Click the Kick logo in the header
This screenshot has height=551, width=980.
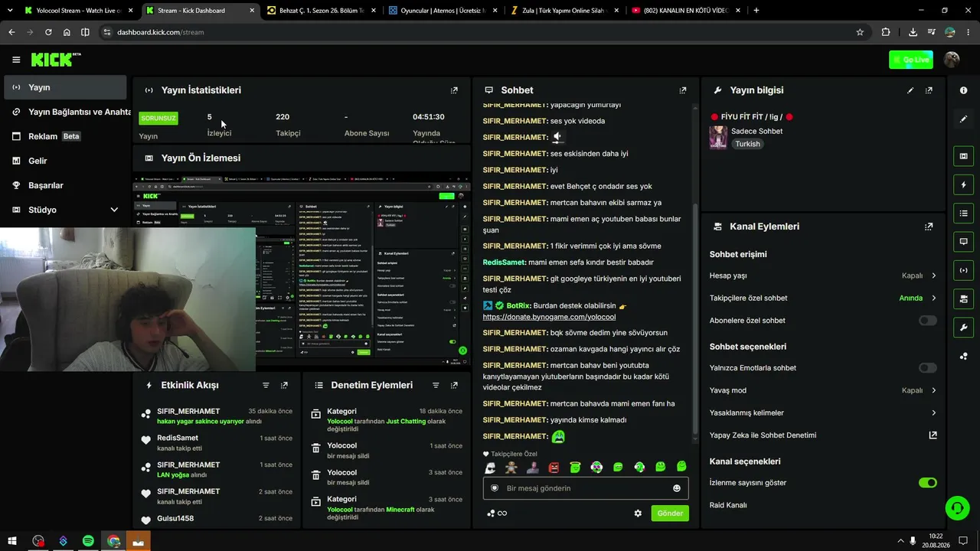pos(55,60)
